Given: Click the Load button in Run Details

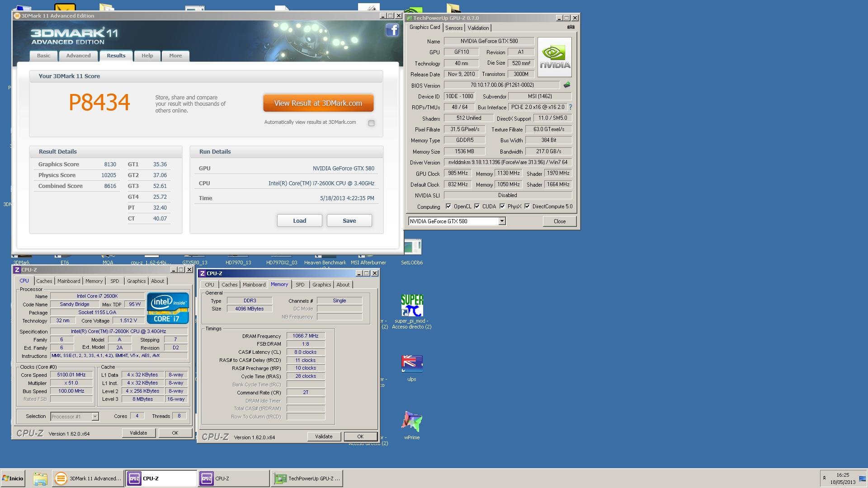Looking at the screenshot, I should pos(300,221).
